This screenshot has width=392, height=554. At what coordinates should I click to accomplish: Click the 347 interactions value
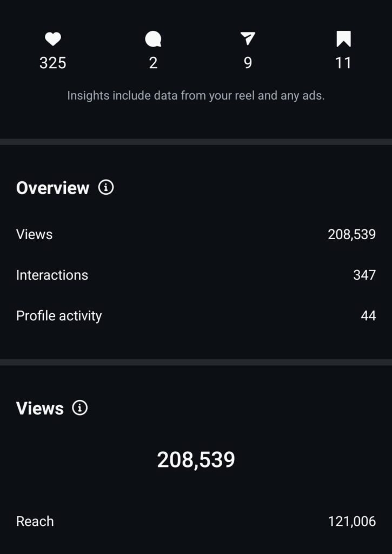pyautogui.click(x=364, y=275)
